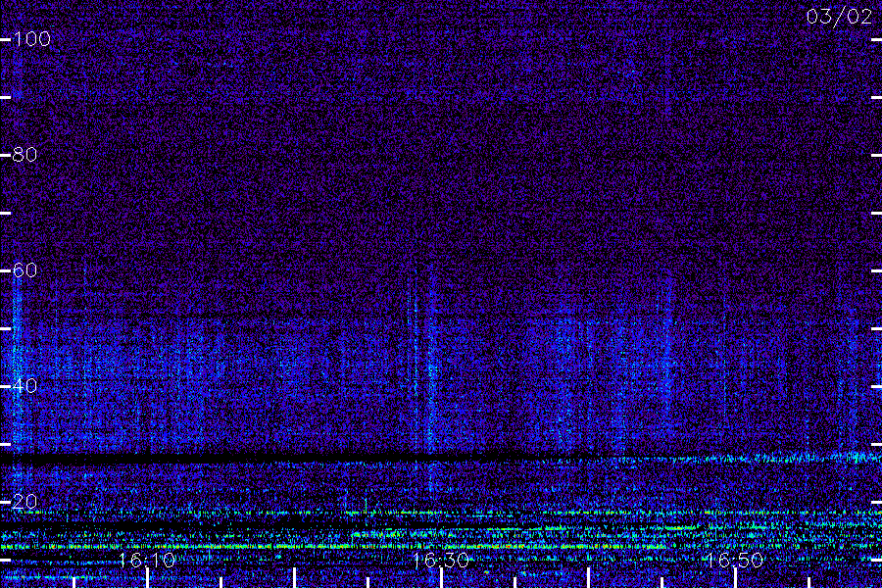Click the 03/02 date label
882x588 pixels.
[x=839, y=17]
